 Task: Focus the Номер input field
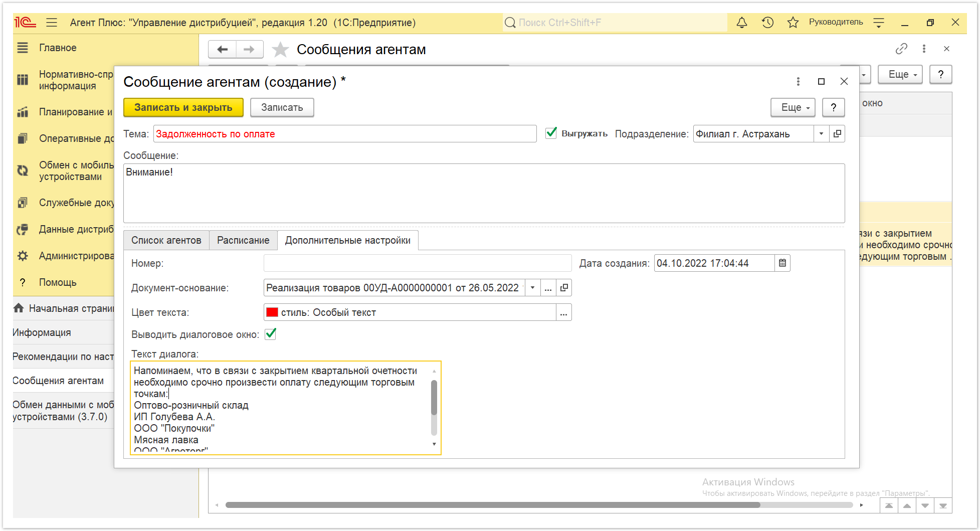coord(418,263)
